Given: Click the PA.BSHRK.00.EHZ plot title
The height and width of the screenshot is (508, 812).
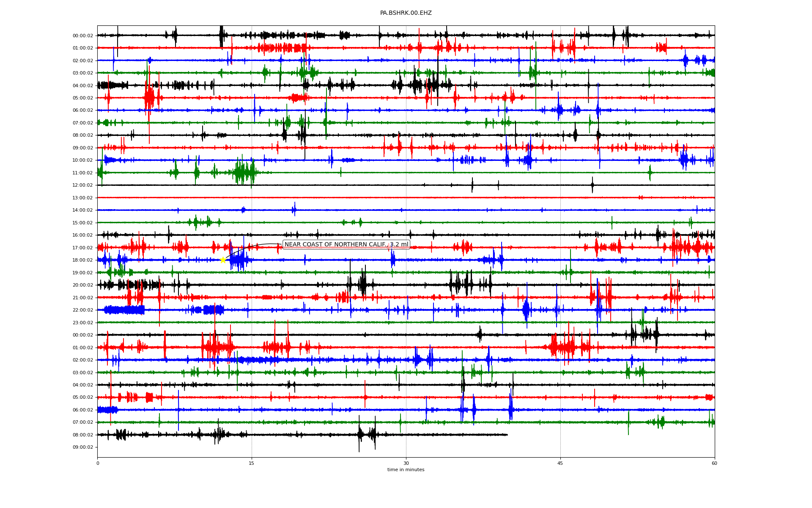Looking at the screenshot, I should click(x=406, y=13).
